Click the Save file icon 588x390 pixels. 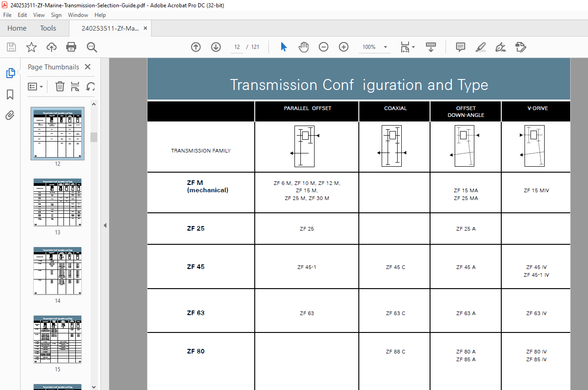(x=11, y=47)
